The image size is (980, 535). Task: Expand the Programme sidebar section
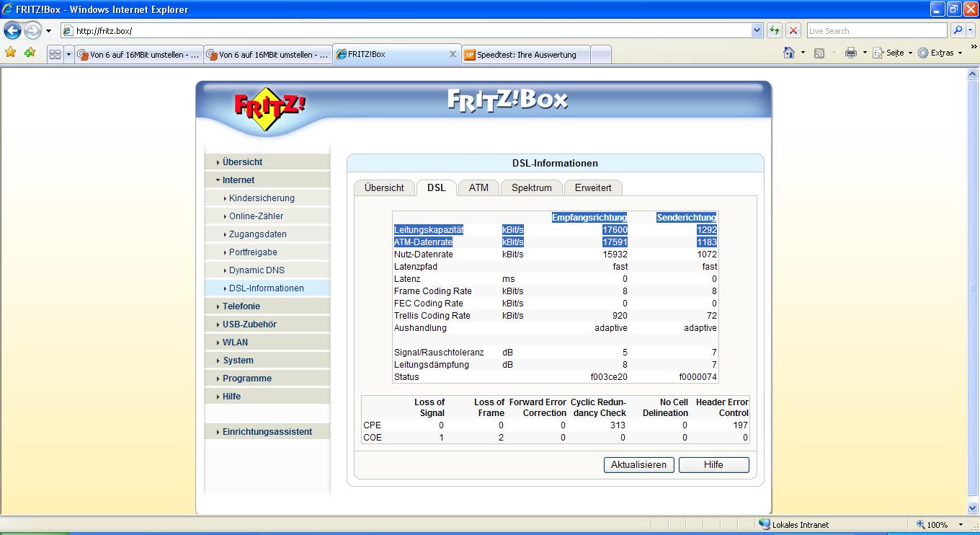(x=267, y=379)
